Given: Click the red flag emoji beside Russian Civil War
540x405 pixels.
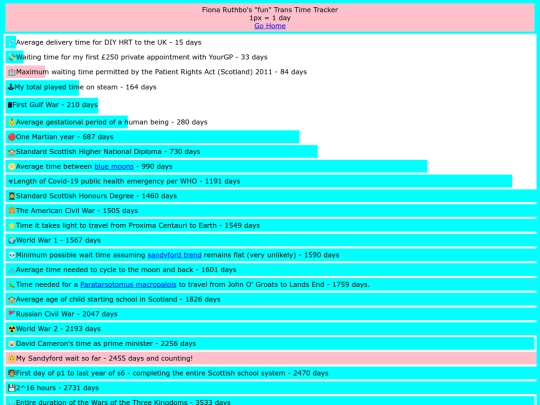Looking at the screenshot, I should click(x=11, y=314).
